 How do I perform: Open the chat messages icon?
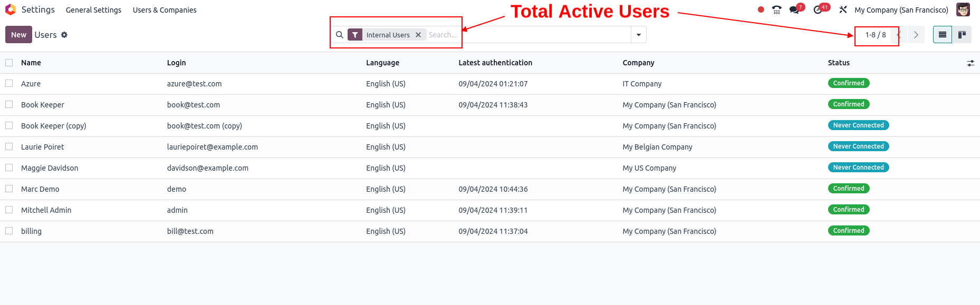pos(794,9)
